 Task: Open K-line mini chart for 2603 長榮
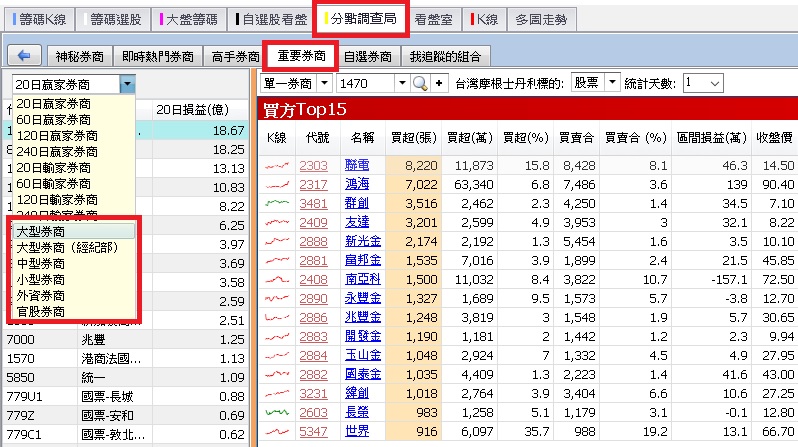pos(277,413)
